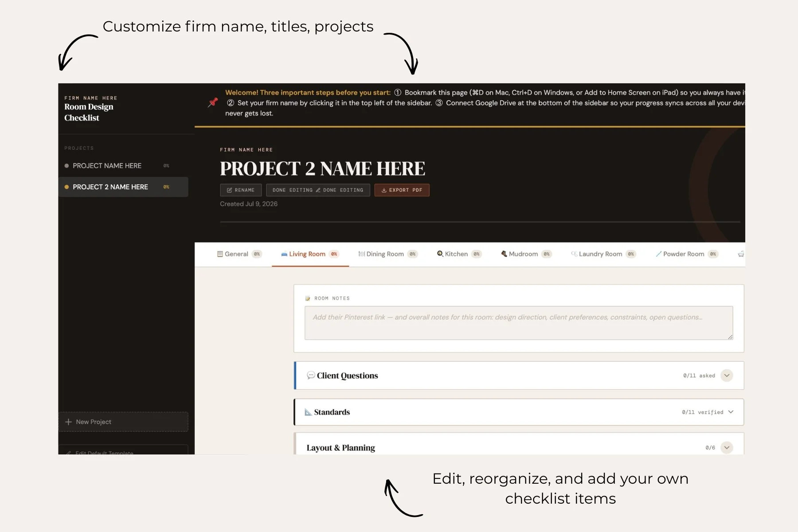Click the Rename button
798x532 pixels.
pyautogui.click(x=241, y=190)
